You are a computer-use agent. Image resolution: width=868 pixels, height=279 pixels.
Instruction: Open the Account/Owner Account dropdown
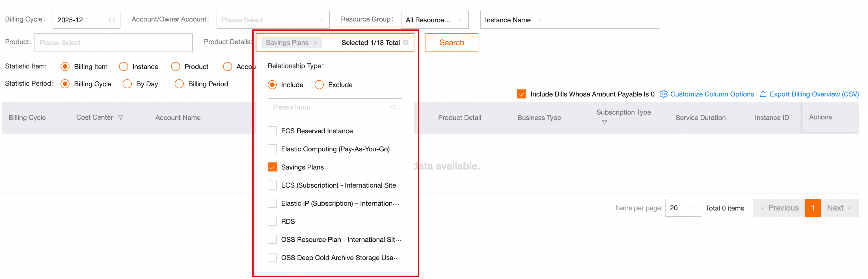[273, 20]
